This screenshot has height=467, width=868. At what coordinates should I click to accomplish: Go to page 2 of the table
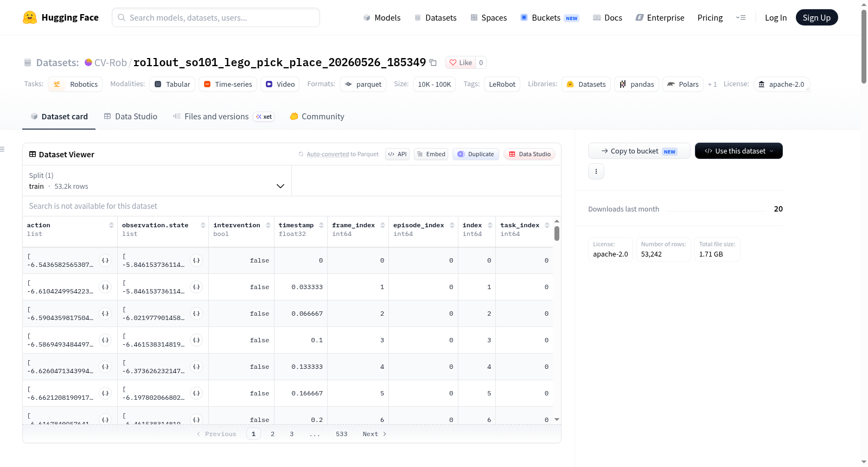click(272, 434)
